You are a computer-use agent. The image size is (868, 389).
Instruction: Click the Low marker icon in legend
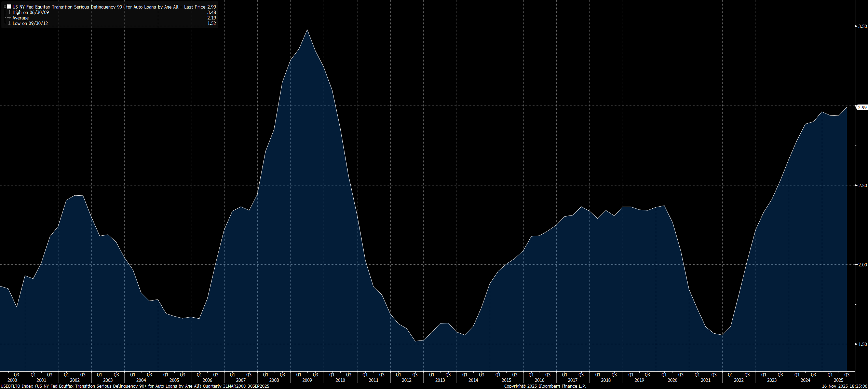pos(9,23)
